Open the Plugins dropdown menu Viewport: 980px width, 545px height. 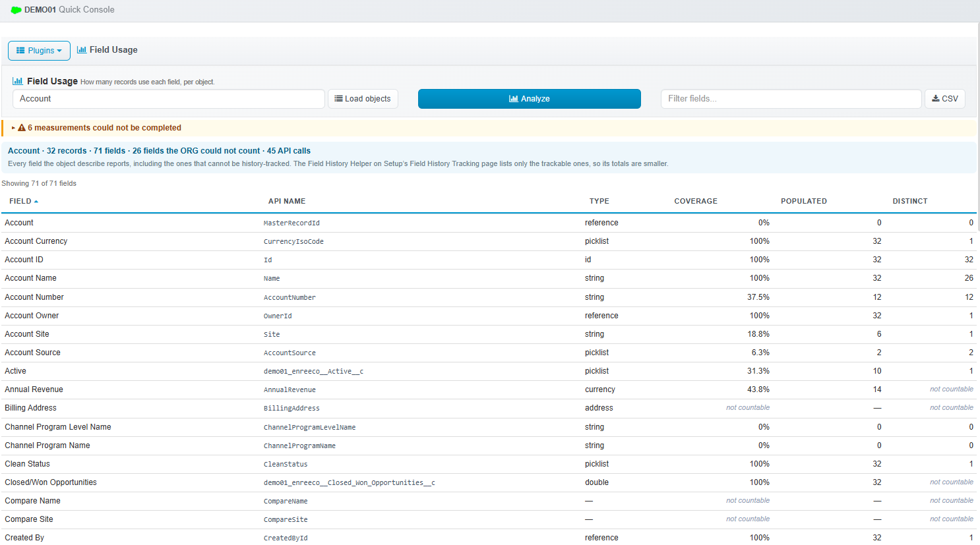(x=39, y=51)
